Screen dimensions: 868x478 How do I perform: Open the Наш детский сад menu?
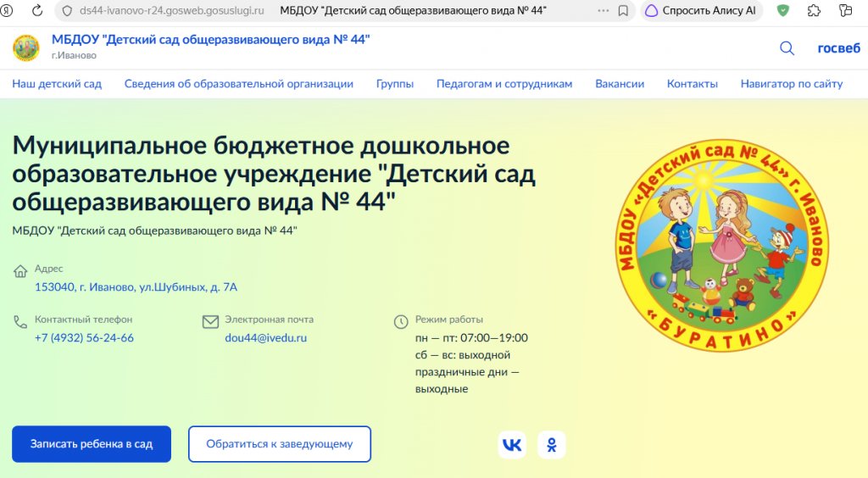[x=57, y=84]
